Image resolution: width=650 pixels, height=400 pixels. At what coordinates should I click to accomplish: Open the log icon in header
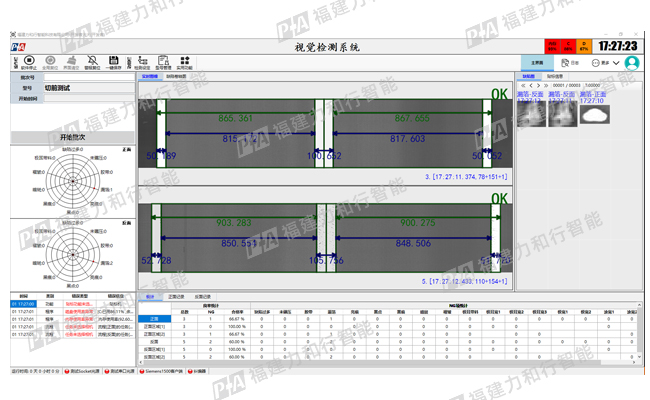566,63
